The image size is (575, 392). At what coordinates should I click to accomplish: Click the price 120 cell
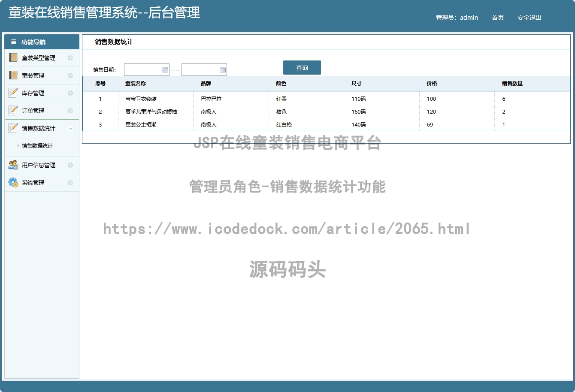(431, 112)
